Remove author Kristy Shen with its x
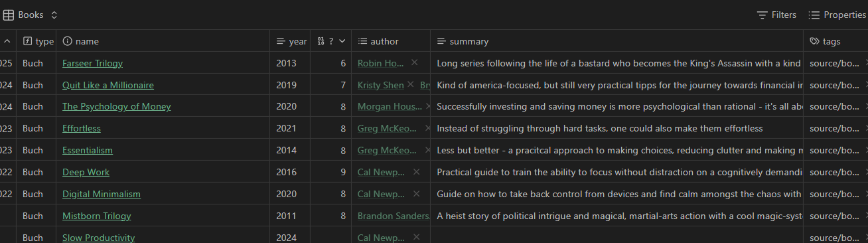Image resolution: width=868 pixels, height=243 pixels. 410,84
